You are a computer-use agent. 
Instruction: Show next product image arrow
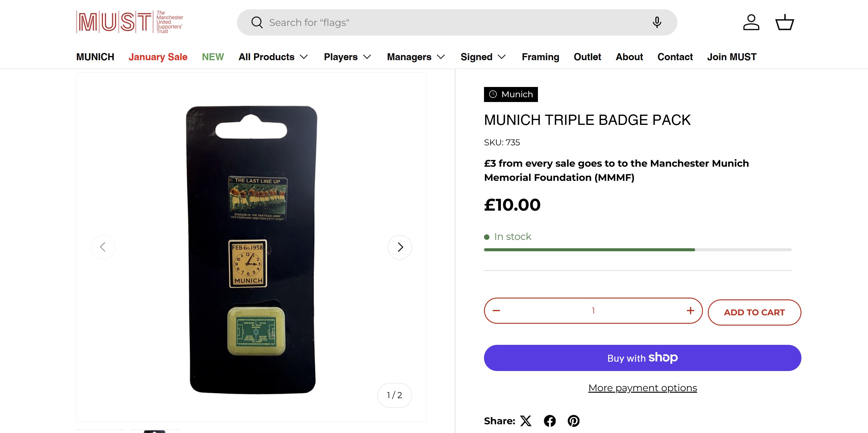coord(400,247)
